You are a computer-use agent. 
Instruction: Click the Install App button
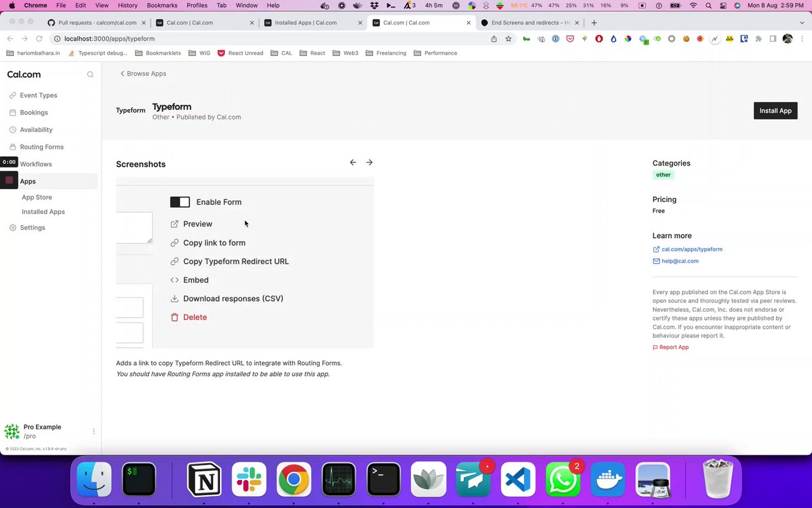click(x=775, y=110)
